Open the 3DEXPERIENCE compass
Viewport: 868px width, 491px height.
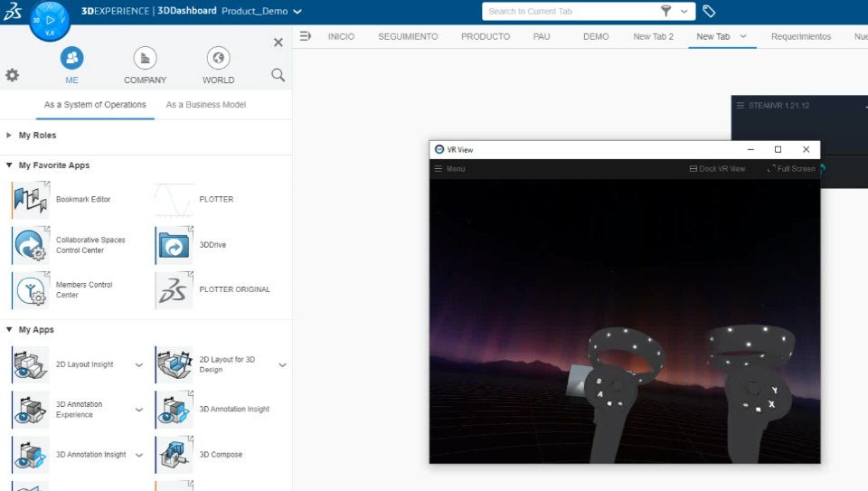(x=50, y=21)
